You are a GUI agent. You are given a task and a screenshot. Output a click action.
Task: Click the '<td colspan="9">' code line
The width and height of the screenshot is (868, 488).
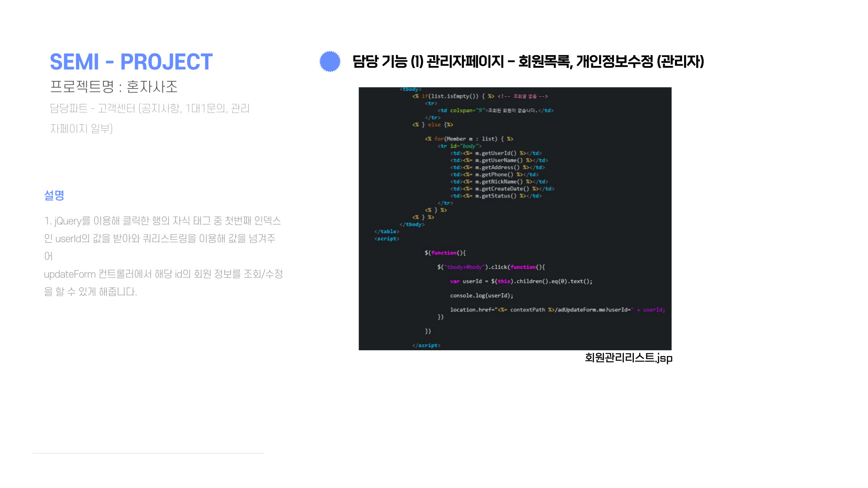coord(495,111)
